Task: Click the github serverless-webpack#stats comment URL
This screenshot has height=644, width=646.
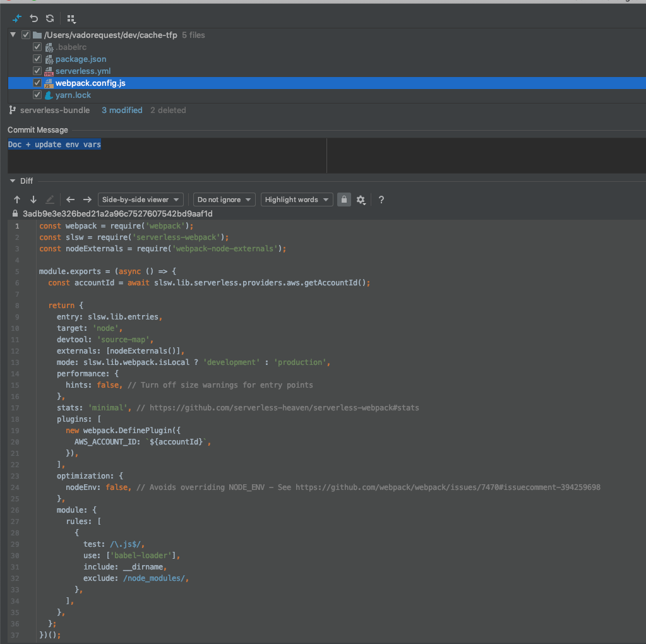Action: [284, 408]
